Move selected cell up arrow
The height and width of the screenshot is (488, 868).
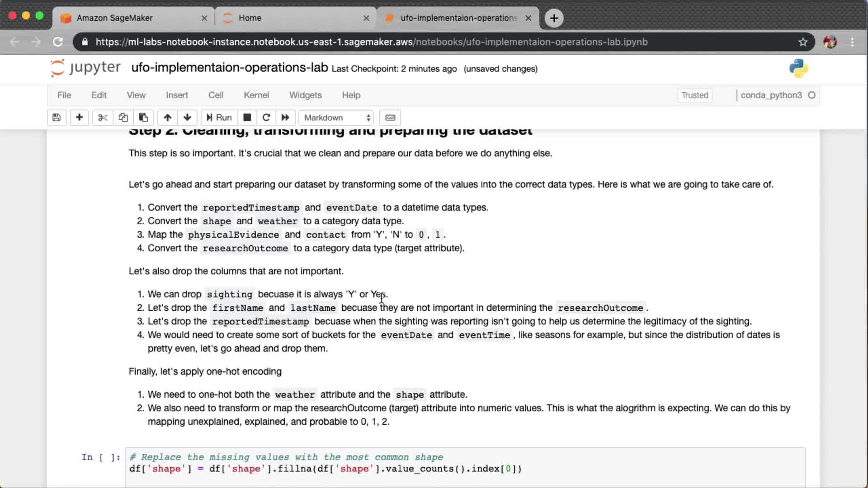[167, 117]
